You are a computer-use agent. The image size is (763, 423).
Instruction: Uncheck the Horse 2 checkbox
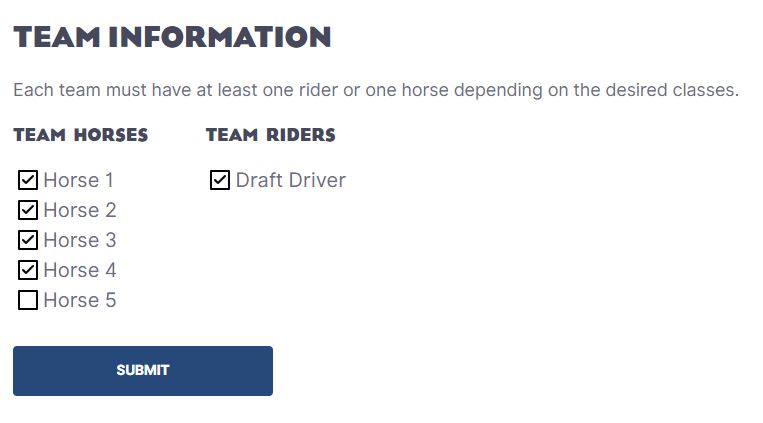tap(28, 210)
